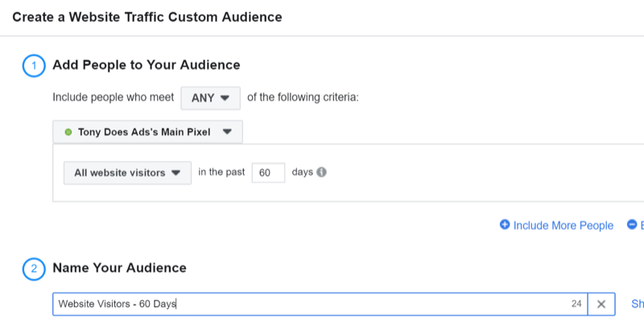Click the green pixel status dot
Screen dimensions: 644x336
pyautogui.click(x=68, y=132)
